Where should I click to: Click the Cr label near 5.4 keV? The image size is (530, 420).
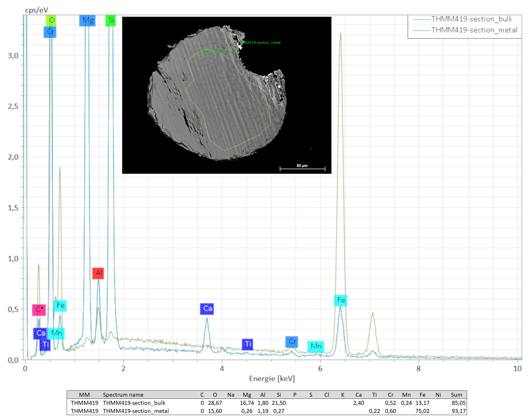(292, 342)
